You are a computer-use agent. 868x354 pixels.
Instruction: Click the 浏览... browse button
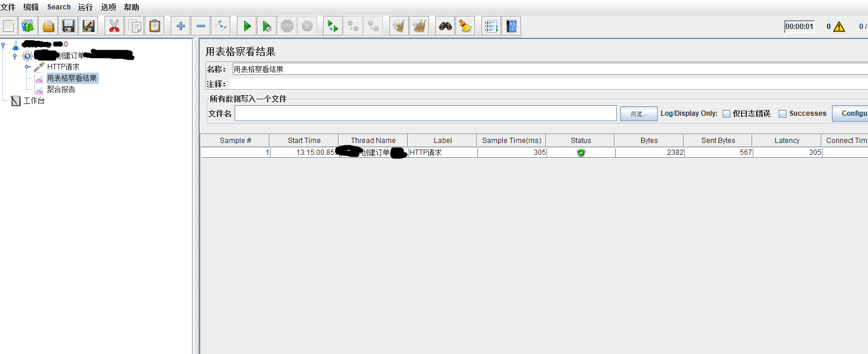[639, 113]
